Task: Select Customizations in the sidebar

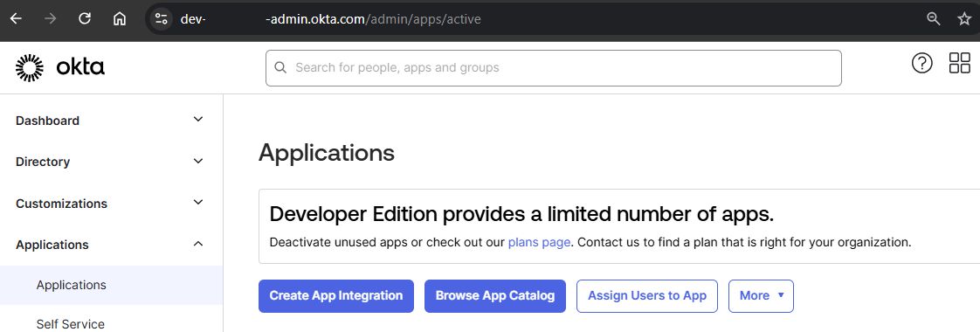Action: (61, 204)
